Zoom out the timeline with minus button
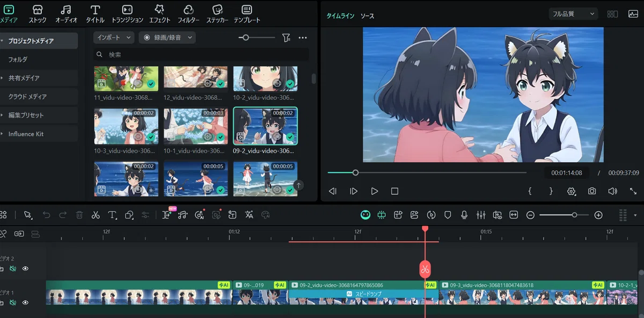 tap(530, 215)
